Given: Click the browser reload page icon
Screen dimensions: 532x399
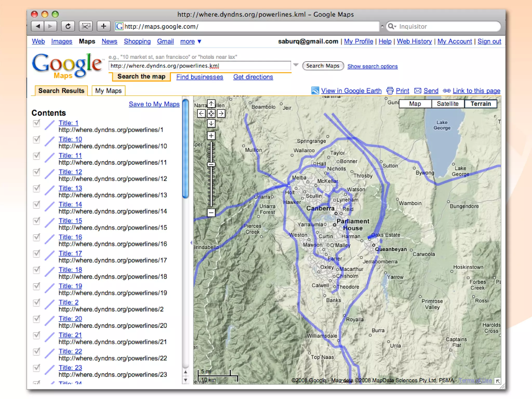Looking at the screenshot, I should point(68,26).
